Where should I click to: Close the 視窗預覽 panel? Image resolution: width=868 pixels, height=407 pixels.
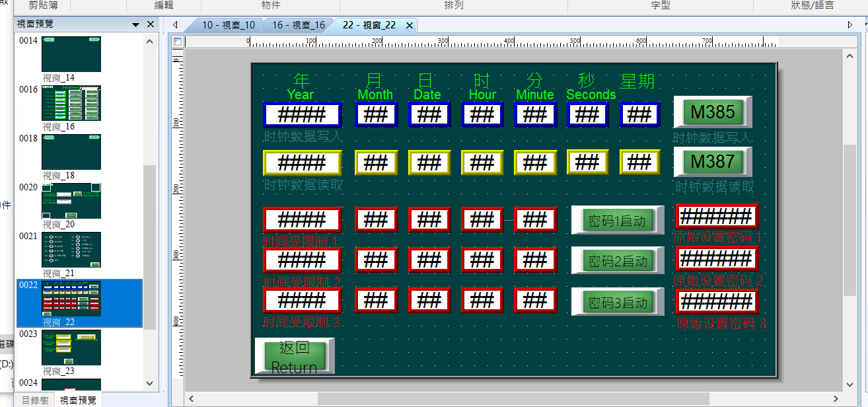pos(151,24)
